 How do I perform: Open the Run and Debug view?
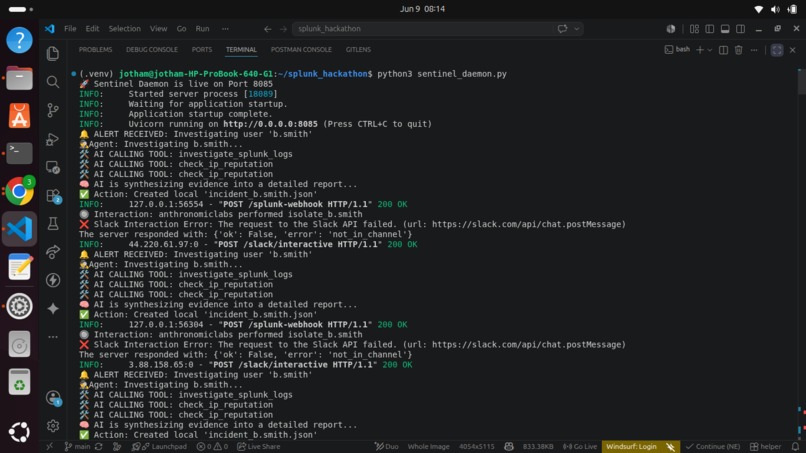pos(52,139)
